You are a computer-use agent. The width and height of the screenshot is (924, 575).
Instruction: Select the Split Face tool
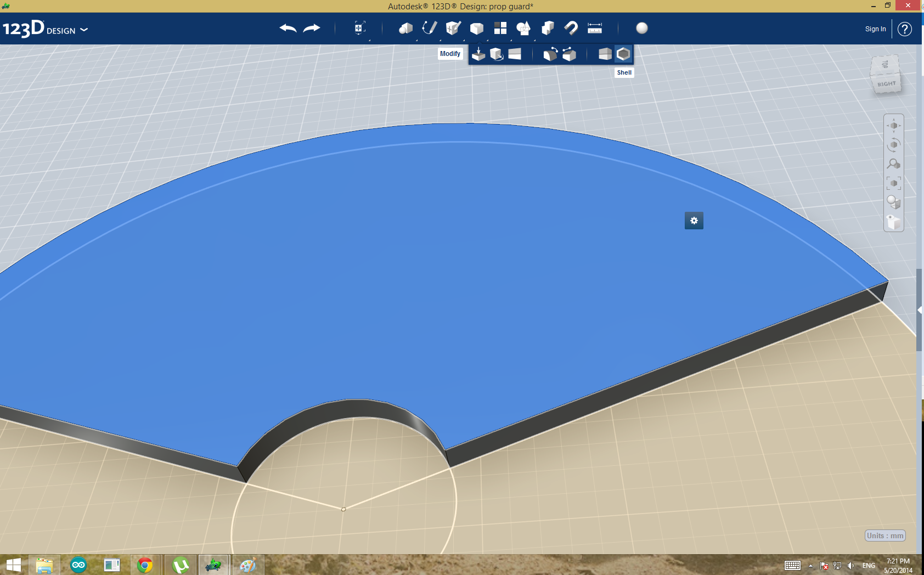[515, 54]
